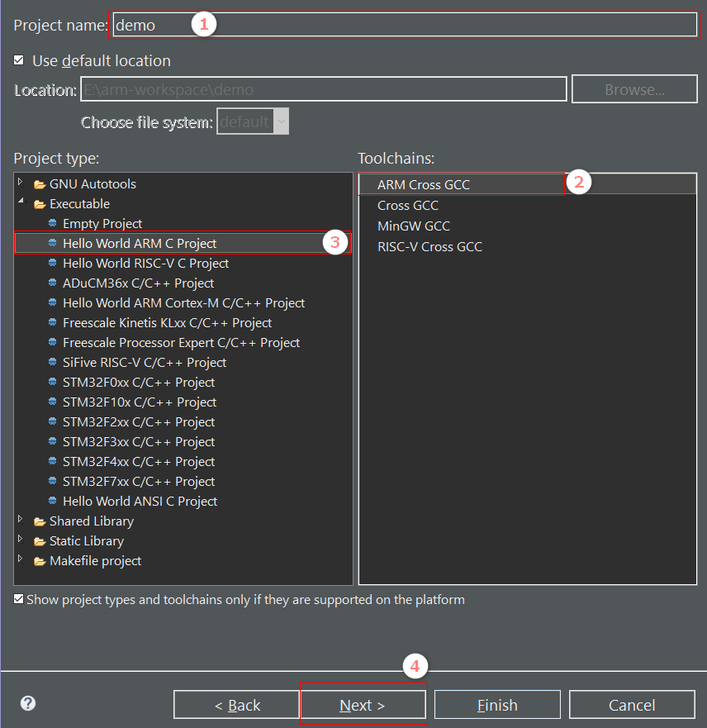Proceed with the Next button
Viewport: 707px width, 728px height.
point(363,705)
